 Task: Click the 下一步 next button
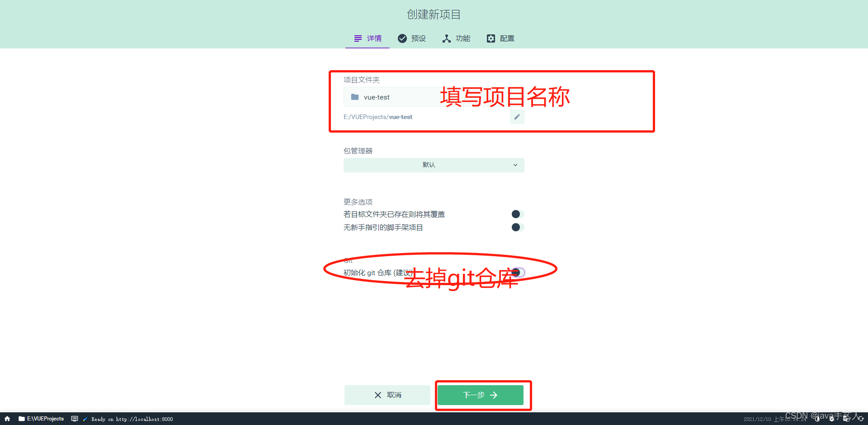click(x=481, y=395)
